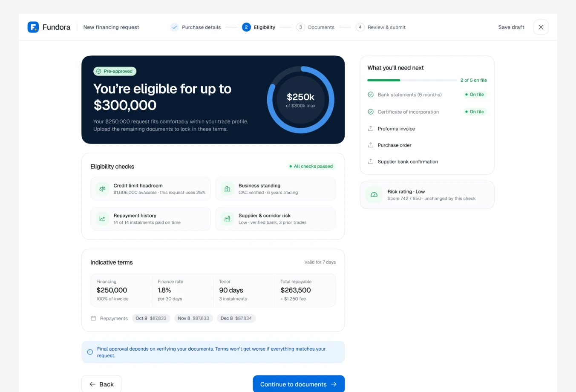Image resolution: width=576 pixels, height=392 pixels.
Task: Go to the Purchase details step
Action: point(196,27)
